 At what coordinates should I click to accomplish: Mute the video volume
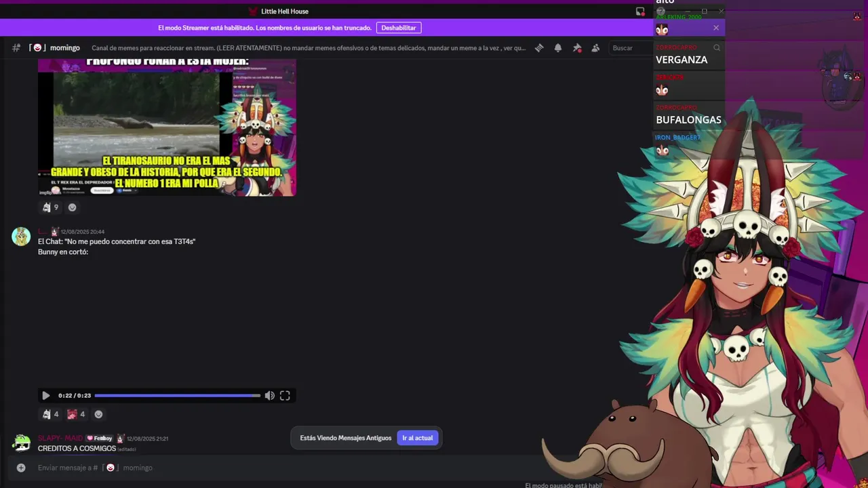269,396
